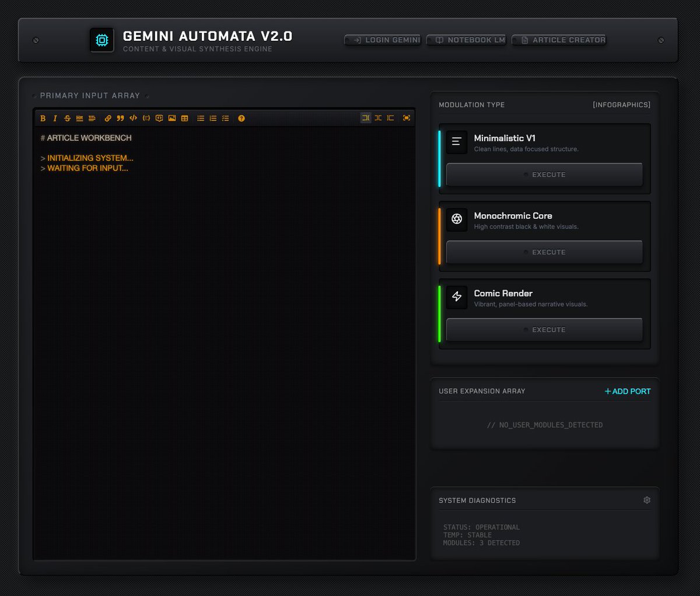Click the 'MODULATION TYPE' heading
Viewport: 700px width, 596px height.
coord(472,105)
